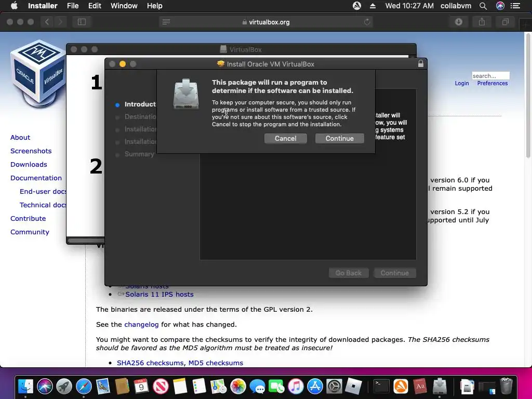Open the App Store from the Dock
The height and width of the screenshot is (399, 532).
(x=315, y=386)
